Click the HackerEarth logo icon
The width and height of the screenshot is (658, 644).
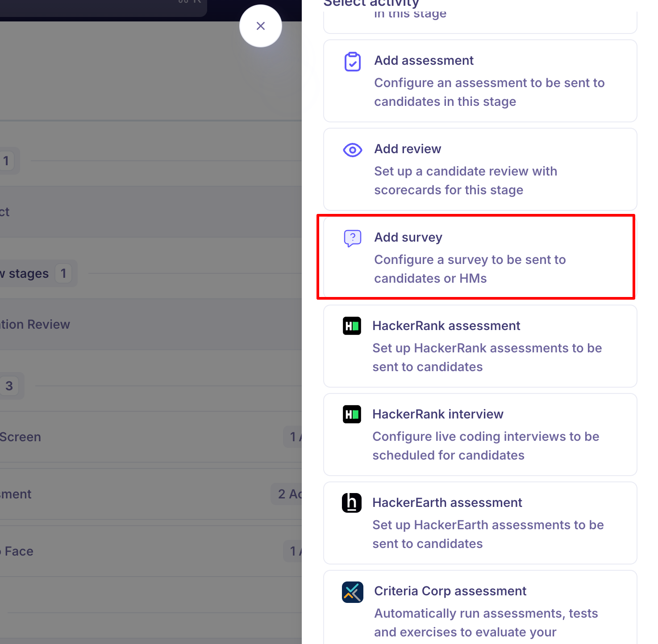point(352,503)
